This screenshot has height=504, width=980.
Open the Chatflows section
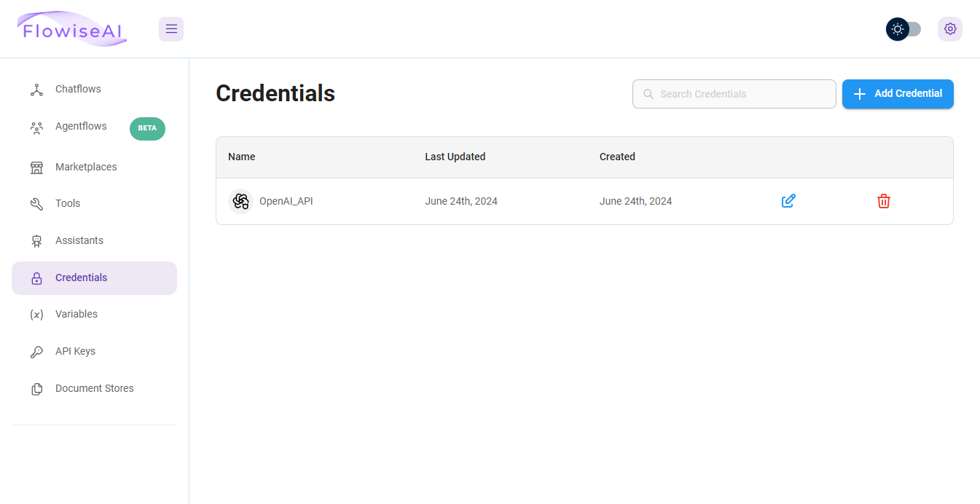94,90
